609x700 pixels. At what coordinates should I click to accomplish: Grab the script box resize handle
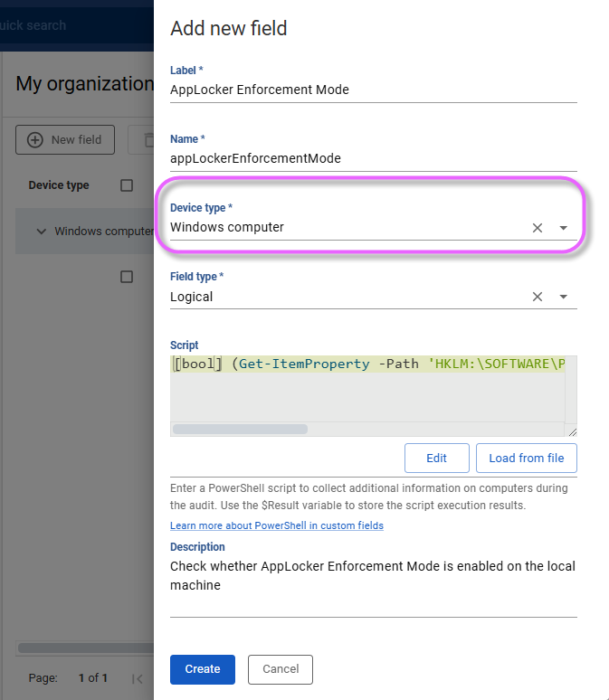click(572, 431)
